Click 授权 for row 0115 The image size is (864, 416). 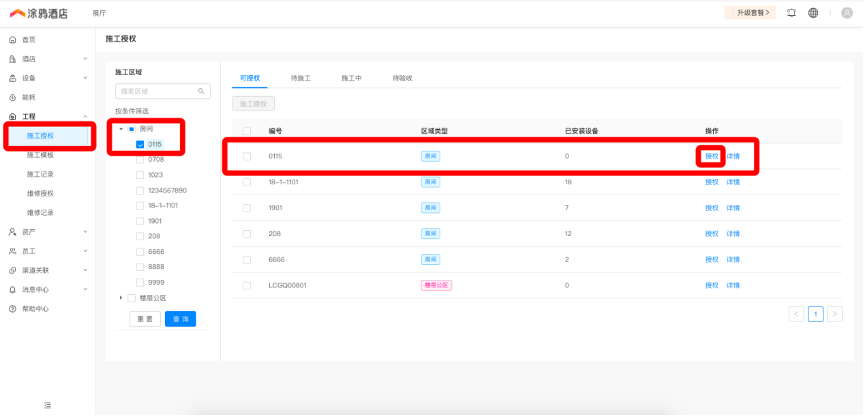[712, 156]
